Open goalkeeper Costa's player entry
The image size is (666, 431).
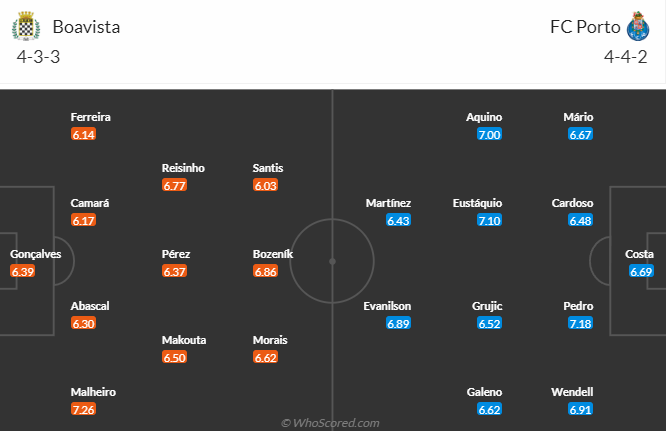tap(640, 254)
